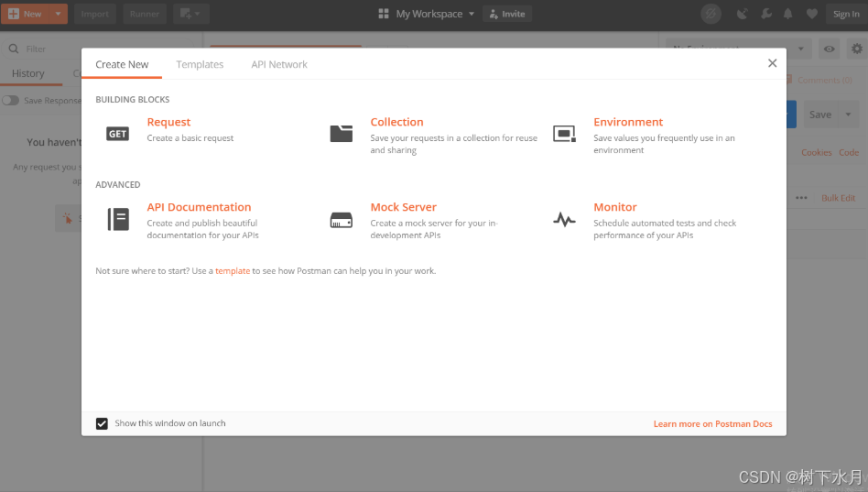Click the Save button
Screen dimensions: 868x492
pos(820,115)
